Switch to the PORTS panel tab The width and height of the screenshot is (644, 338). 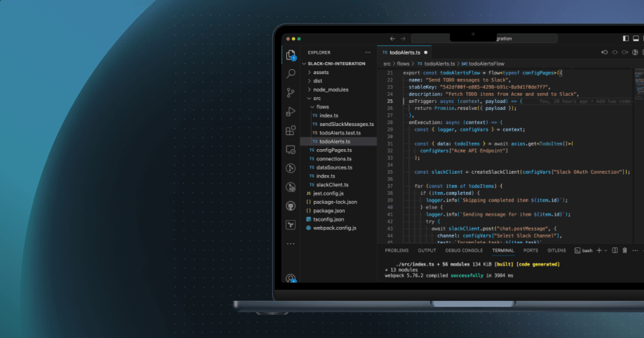pos(531,251)
